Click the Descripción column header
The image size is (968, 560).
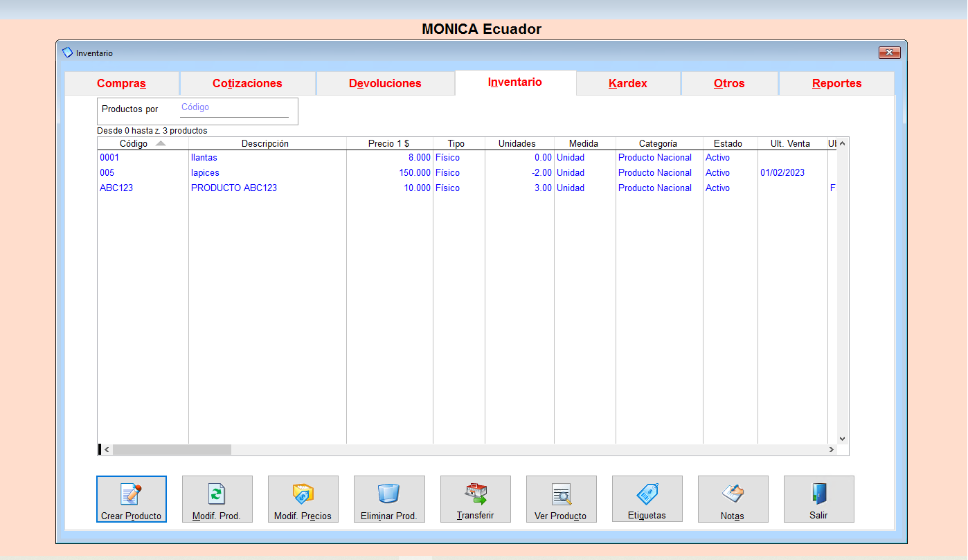(x=267, y=143)
